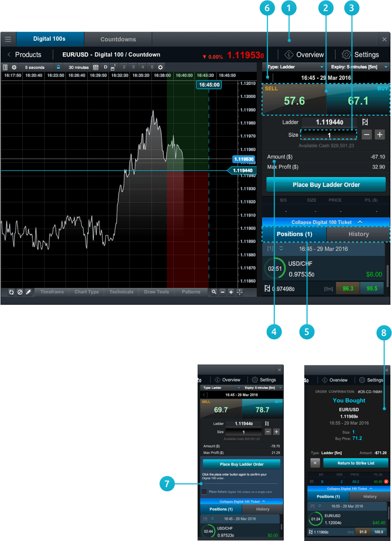
Task: Zoom in chart with plus icon
Action: 231,292
